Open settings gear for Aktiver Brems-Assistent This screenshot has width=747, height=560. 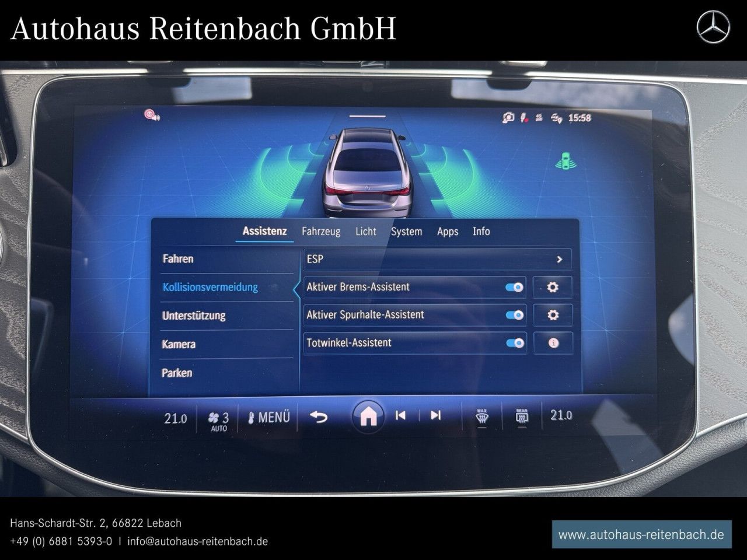click(x=553, y=287)
